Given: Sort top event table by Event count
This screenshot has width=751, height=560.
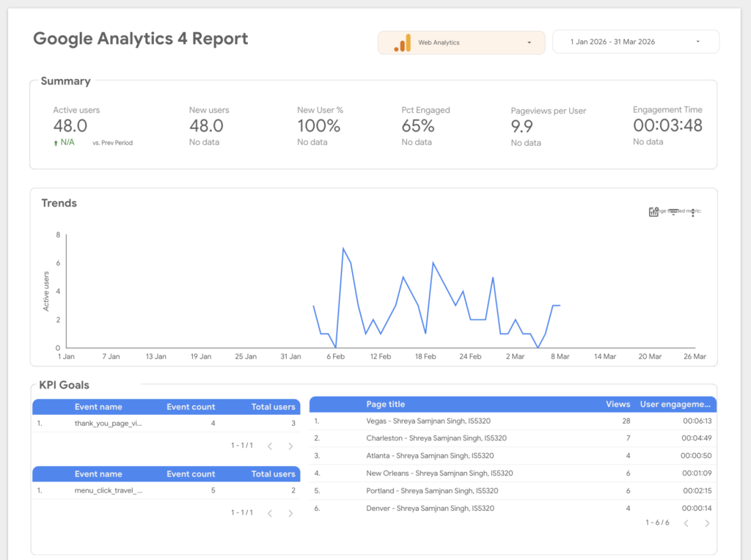Looking at the screenshot, I should tap(191, 407).
